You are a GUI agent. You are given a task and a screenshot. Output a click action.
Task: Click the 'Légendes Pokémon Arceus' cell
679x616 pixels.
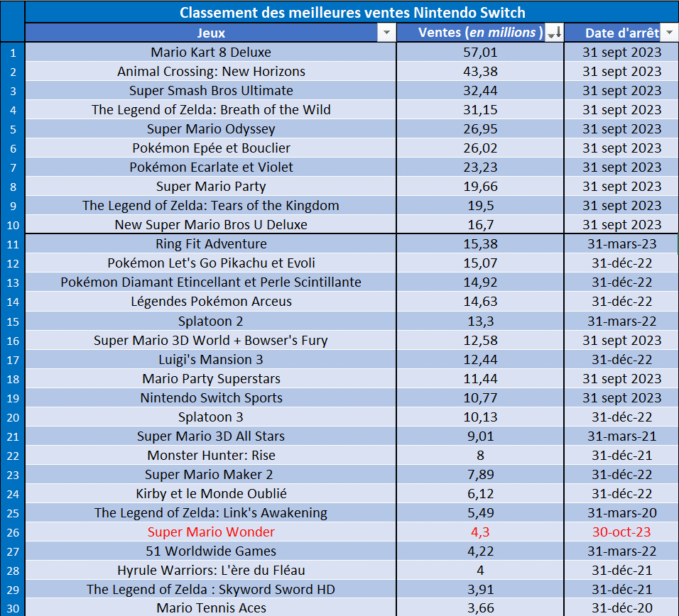point(211,301)
